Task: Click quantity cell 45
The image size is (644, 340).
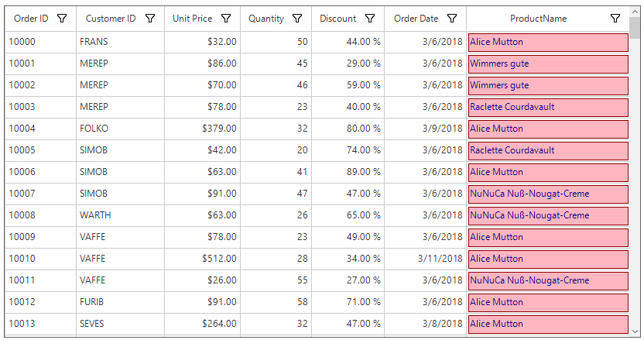Action: (276, 64)
